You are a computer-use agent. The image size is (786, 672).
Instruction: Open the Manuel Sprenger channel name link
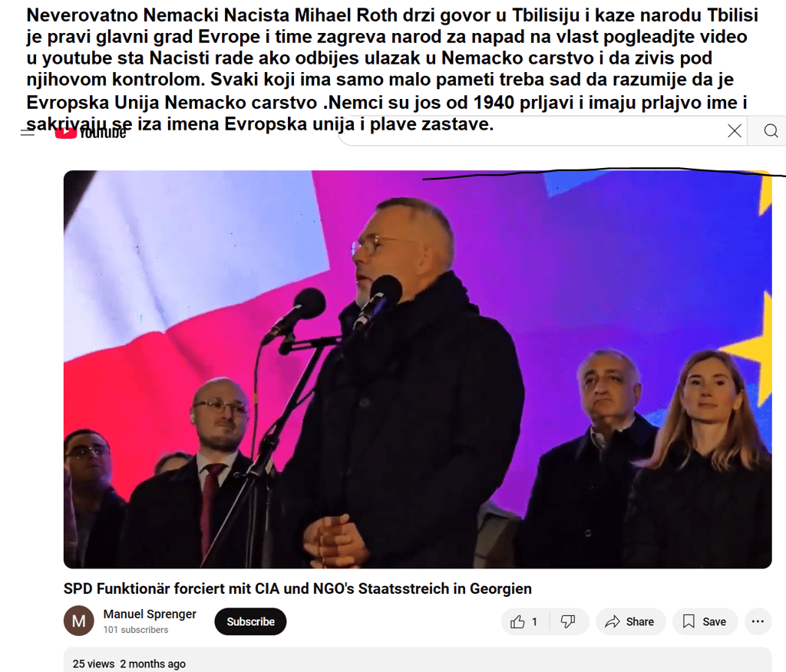point(150,614)
